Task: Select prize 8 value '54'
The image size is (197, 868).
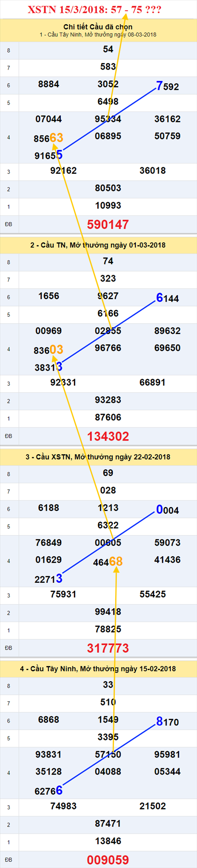Action: 108,49
